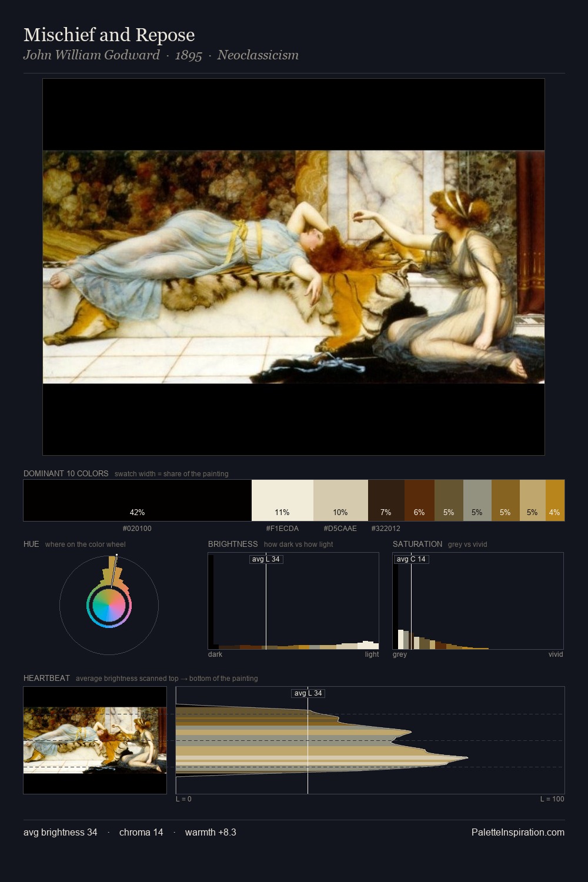588x882 pixels.
Task: Click the avg C 14 saturation label
Action: click(x=411, y=559)
